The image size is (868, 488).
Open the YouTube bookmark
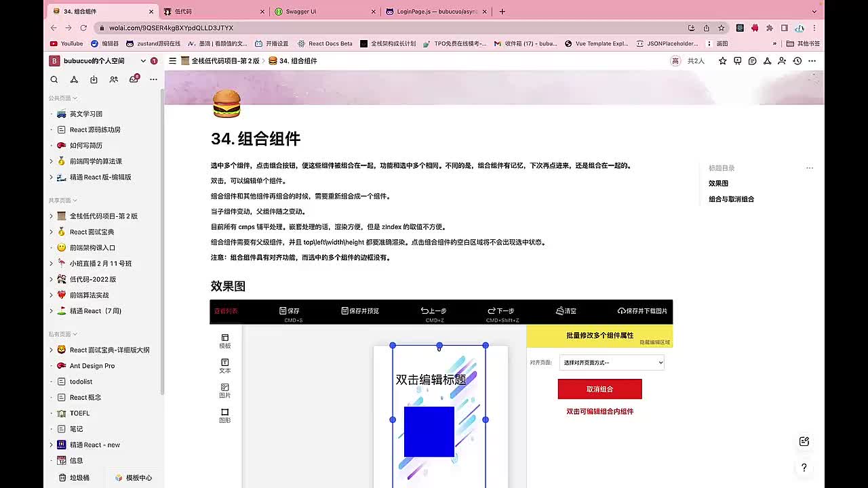tap(66, 43)
